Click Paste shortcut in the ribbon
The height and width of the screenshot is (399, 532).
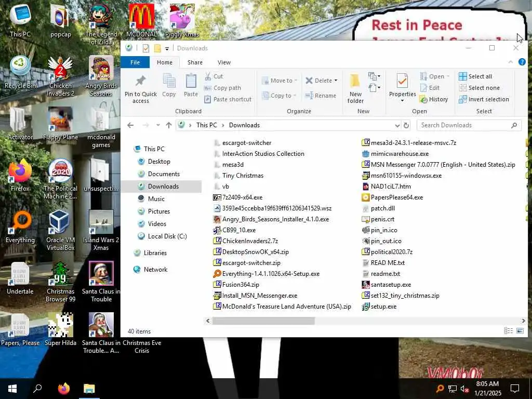[x=228, y=99]
